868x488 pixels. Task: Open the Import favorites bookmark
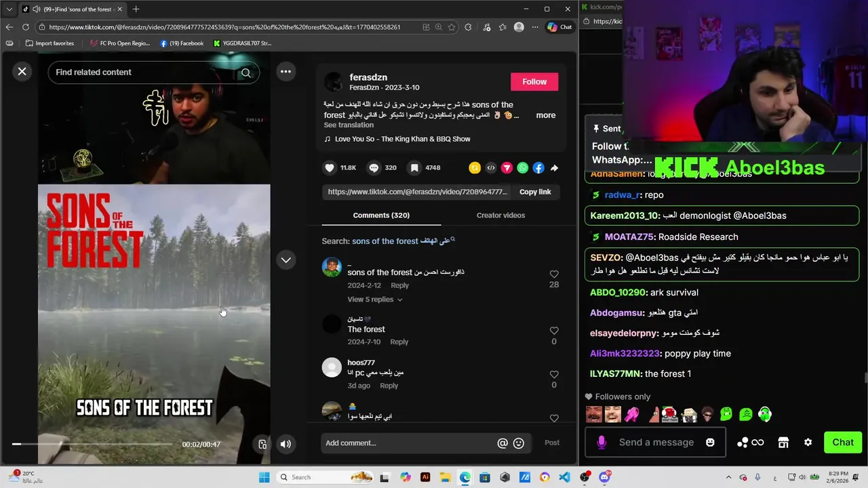point(50,43)
